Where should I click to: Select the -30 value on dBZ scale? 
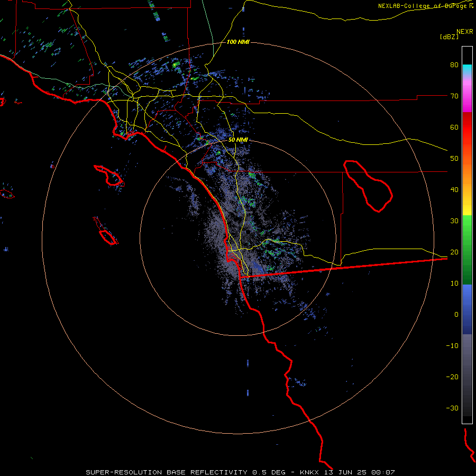(x=452, y=409)
